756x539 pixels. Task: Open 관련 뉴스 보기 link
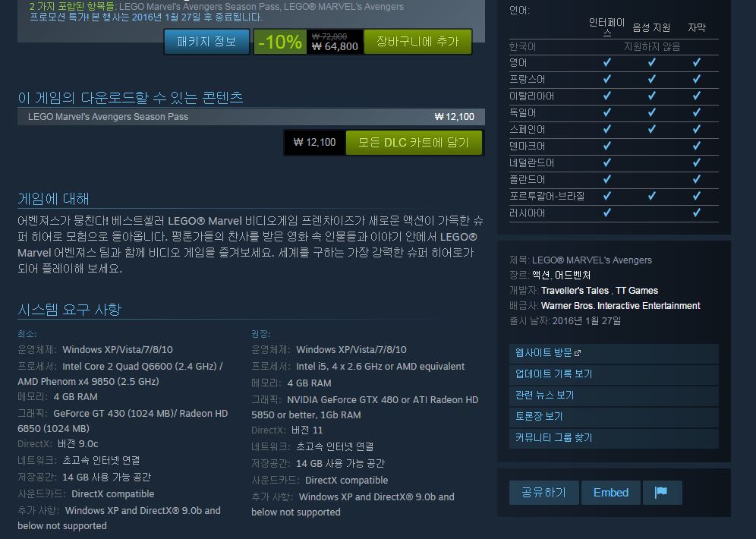pos(614,396)
